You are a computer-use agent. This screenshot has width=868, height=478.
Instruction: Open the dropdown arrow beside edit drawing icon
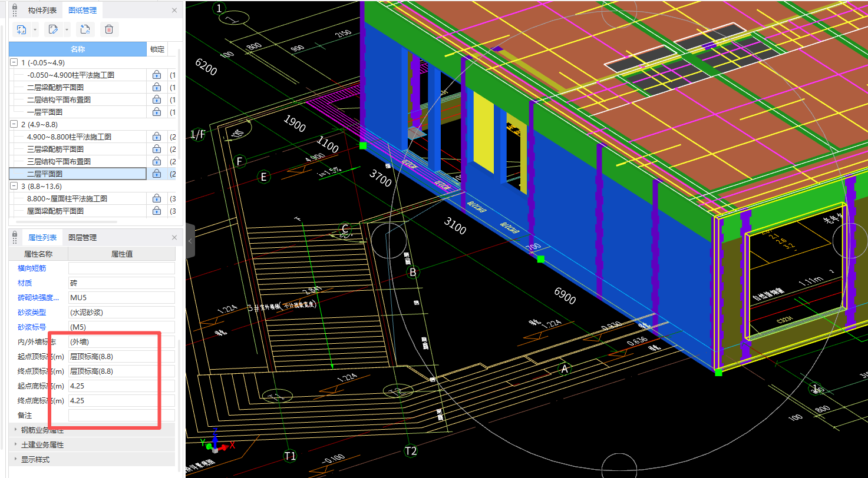tap(67, 29)
